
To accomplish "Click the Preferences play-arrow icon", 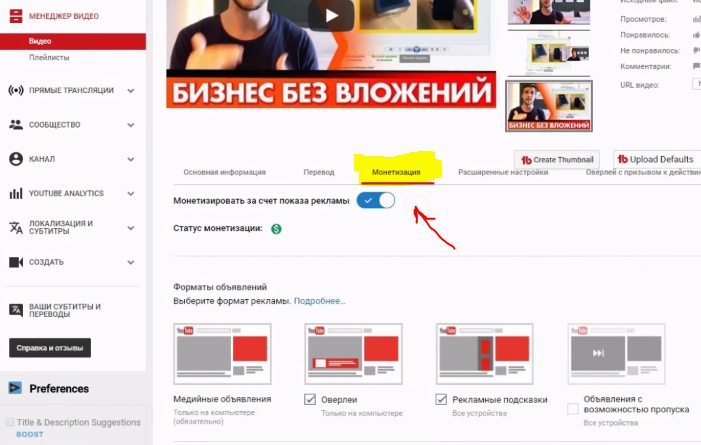I will tap(15, 388).
